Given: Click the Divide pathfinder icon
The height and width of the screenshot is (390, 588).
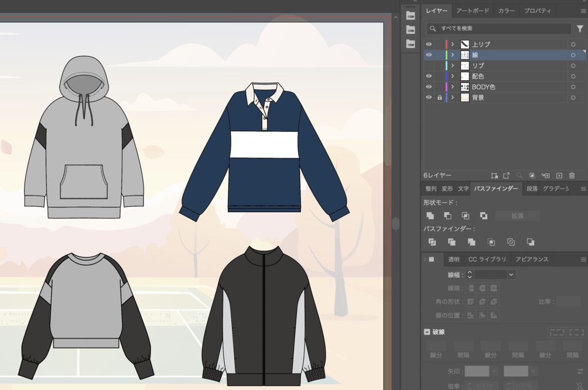Looking at the screenshot, I should tap(432, 242).
